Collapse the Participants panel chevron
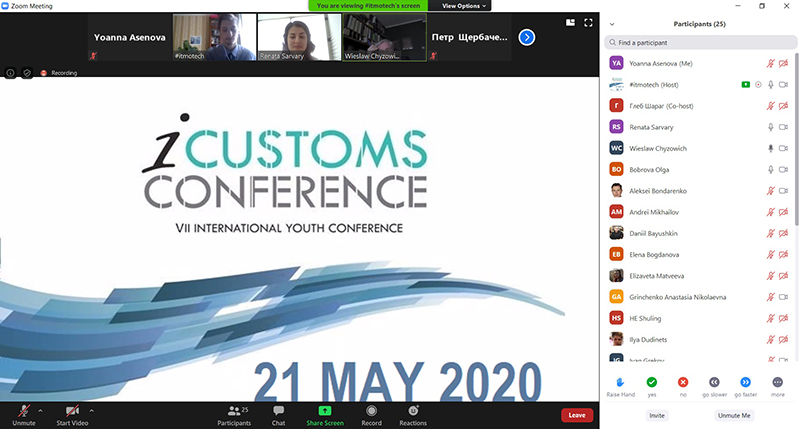The width and height of the screenshot is (800, 429). tap(612, 24)
